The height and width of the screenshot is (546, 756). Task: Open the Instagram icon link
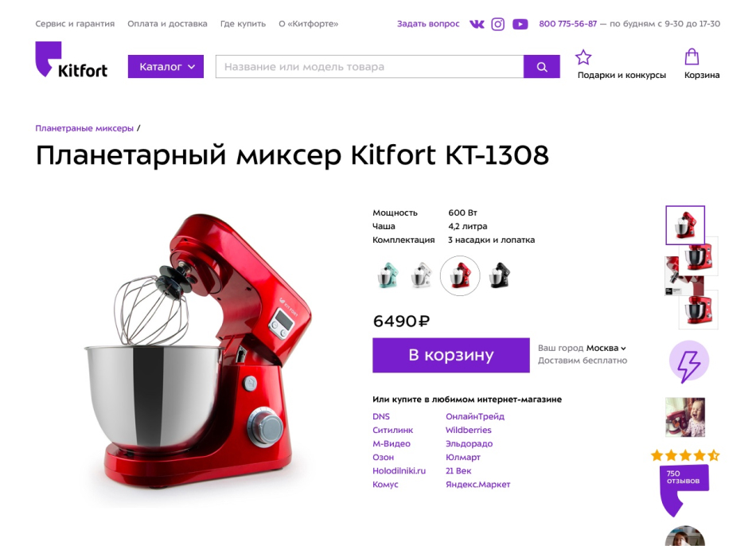point(497,24)
